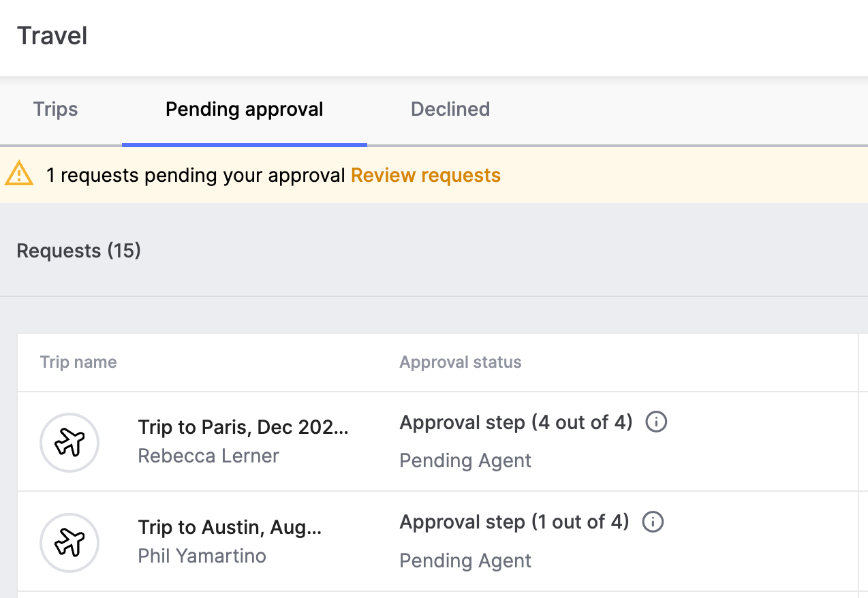
Task: Click the Review requests link
Action: tap(425, 176)
